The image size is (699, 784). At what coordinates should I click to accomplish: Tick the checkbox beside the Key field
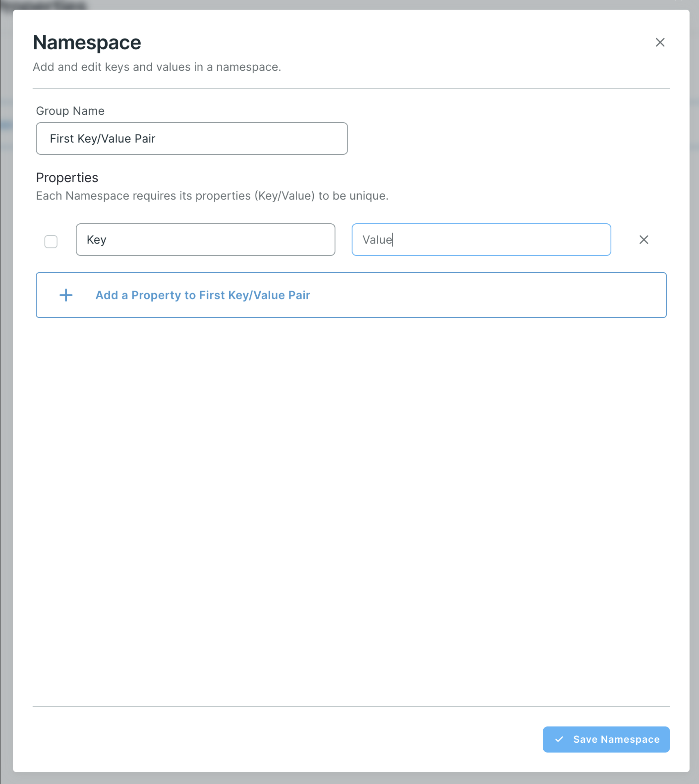pyautogui.click(x=51, y=242)
